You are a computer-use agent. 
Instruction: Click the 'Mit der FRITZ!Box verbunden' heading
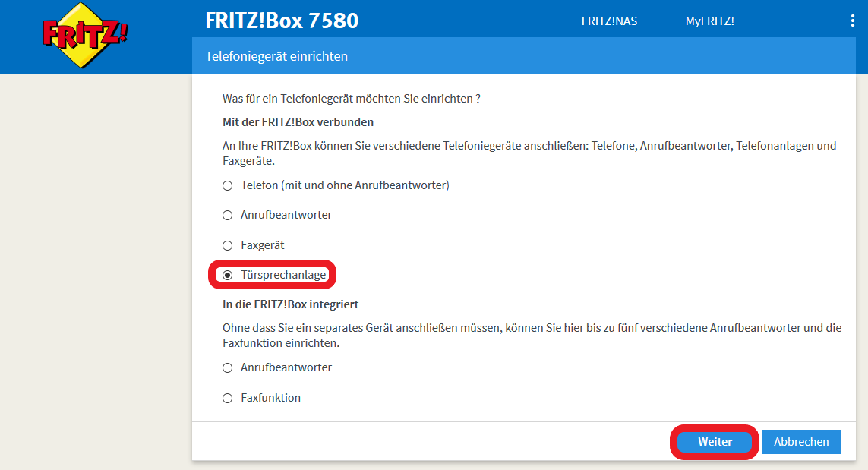click(x=298, y=122)
